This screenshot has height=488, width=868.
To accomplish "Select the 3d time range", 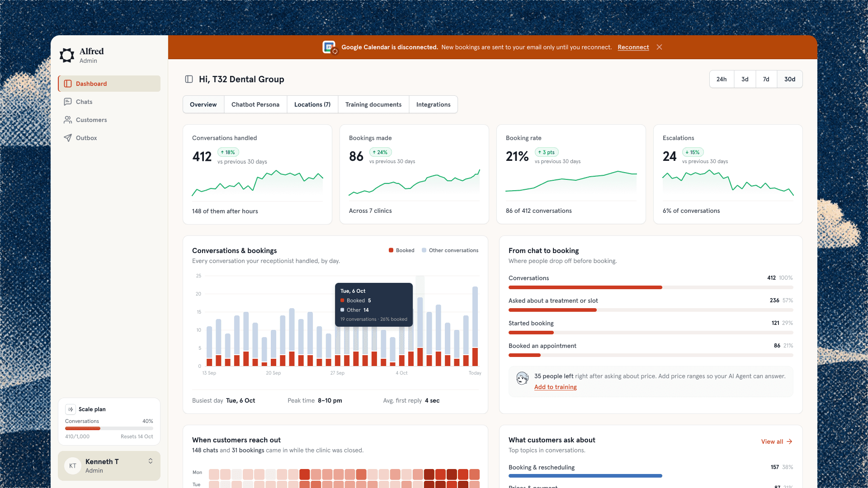I will pos(745,79).
